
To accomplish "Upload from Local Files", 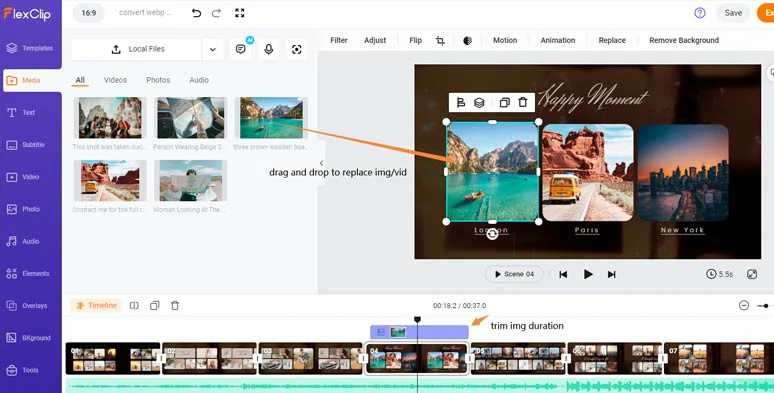I will (137, 49).
